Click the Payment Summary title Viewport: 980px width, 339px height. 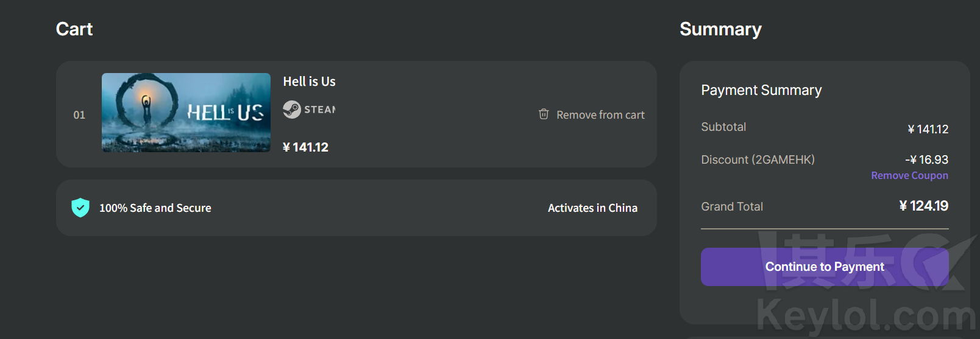click(761, 90)
